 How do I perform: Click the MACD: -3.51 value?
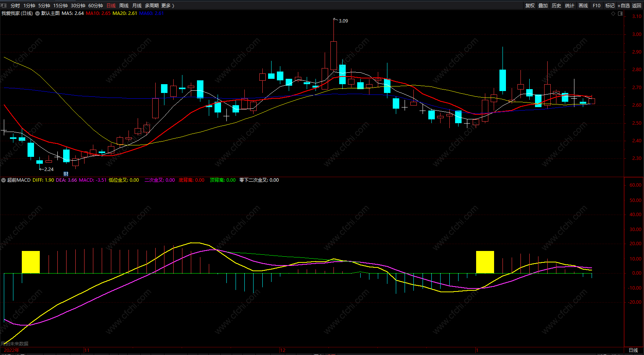[x=93, y=180]
